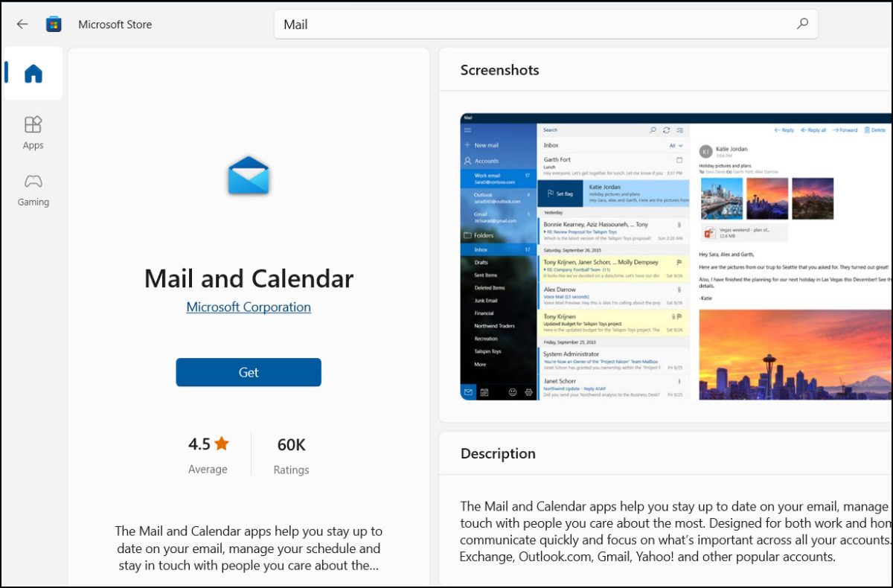Click the search magnifier icon
The height and width of the screenshot is (588, 893).
(802, 24)
